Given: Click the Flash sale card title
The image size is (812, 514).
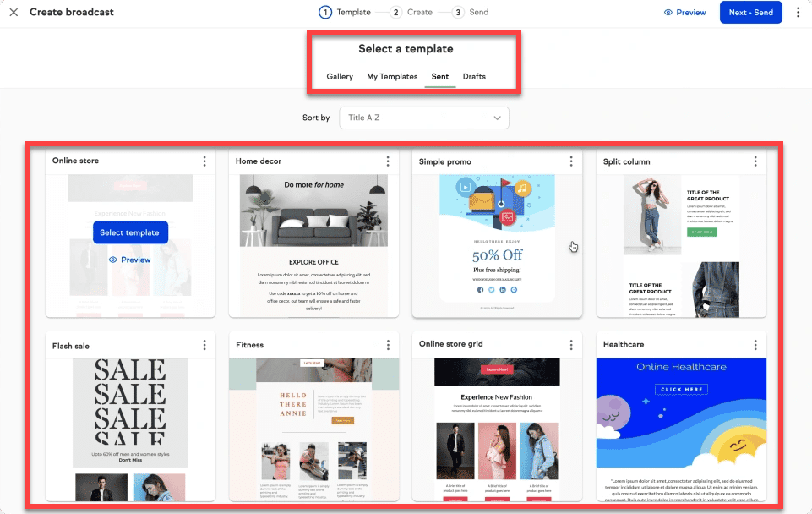Looking at the screenshot, I should click(x=71, y=346).
